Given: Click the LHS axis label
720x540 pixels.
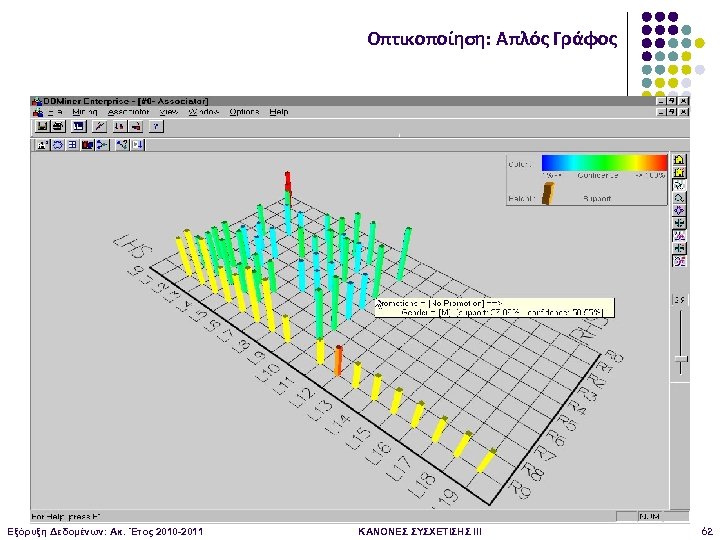Looking at the screenshot, I should pyautogui.click(x=133, y=248).
